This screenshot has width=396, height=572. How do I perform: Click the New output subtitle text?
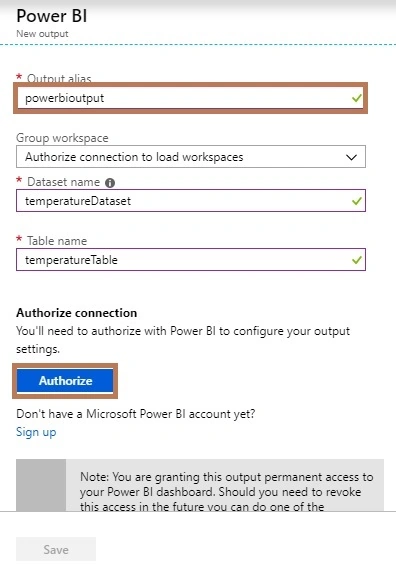[x=42, y=34]
